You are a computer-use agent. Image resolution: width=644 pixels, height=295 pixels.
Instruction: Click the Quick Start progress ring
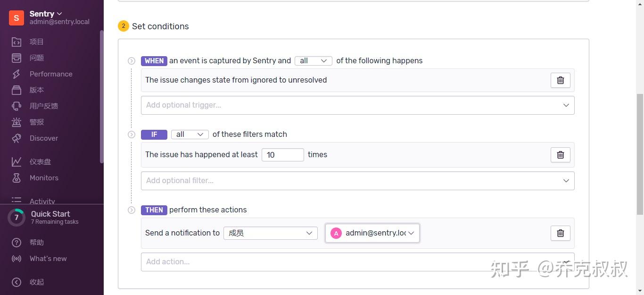pyautogui.click(x=17, y=218)
